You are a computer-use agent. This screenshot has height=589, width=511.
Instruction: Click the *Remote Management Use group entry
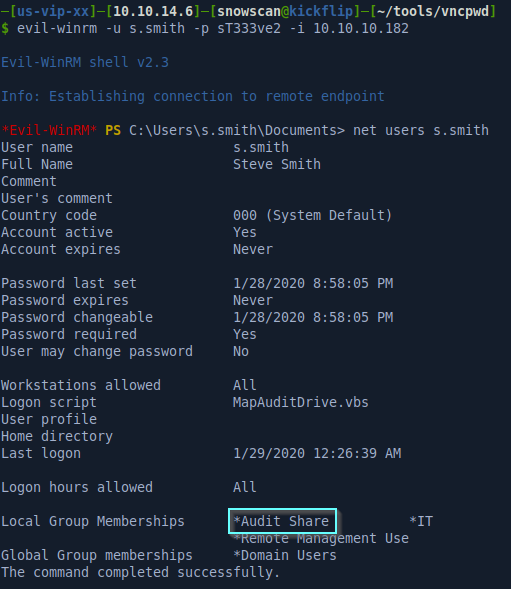pos(321,538)
